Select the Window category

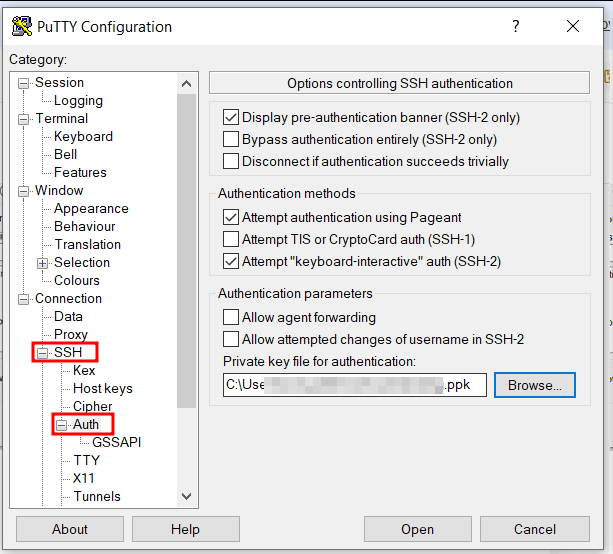[59, 190]
